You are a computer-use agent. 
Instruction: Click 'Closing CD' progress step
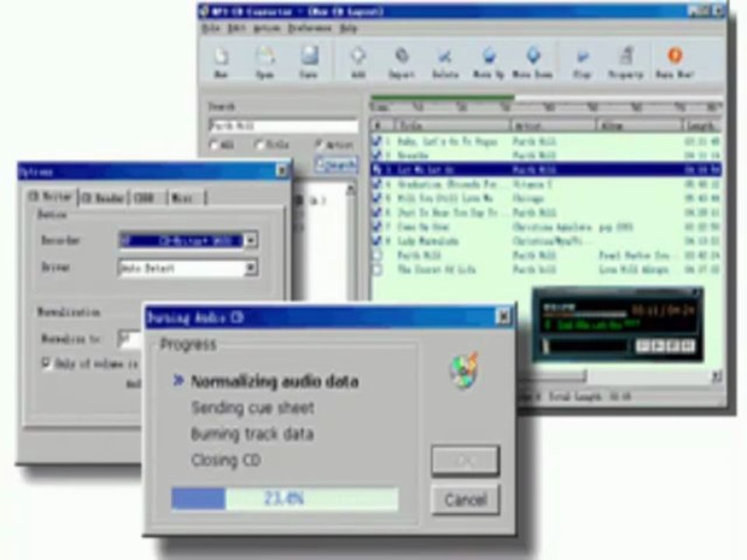click(226, 460)
